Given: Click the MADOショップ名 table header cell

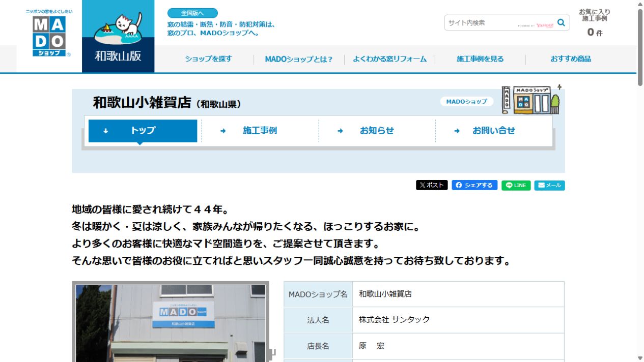Looking at the screenshot, I should [x=318, y=294].
